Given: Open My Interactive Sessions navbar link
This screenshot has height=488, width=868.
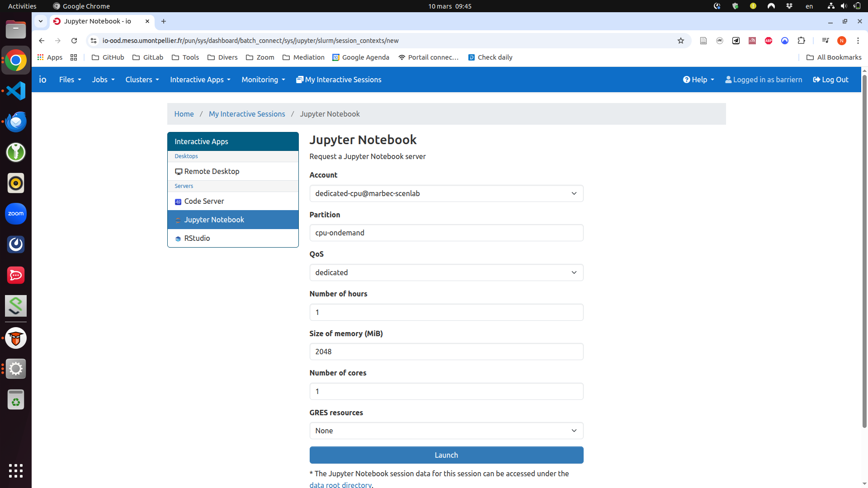Looking at the screenshot, I should pyautogui.click(x=339, y=80).
